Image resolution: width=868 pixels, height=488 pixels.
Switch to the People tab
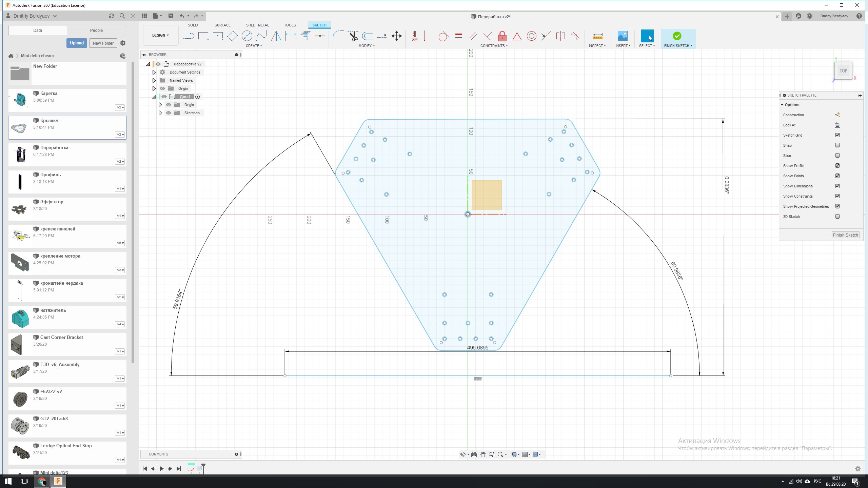(96, 30)
